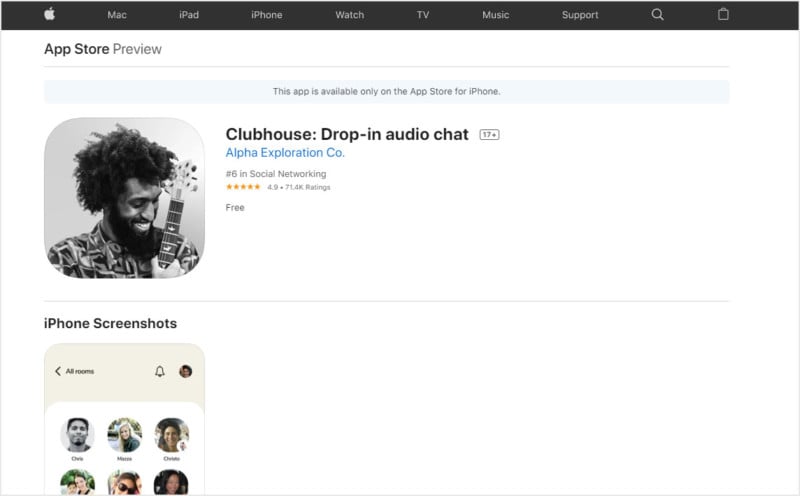Open the Watch menu item
Image resolution: width=800 pixels, height=496 pixels.
[x=349, y=15]
